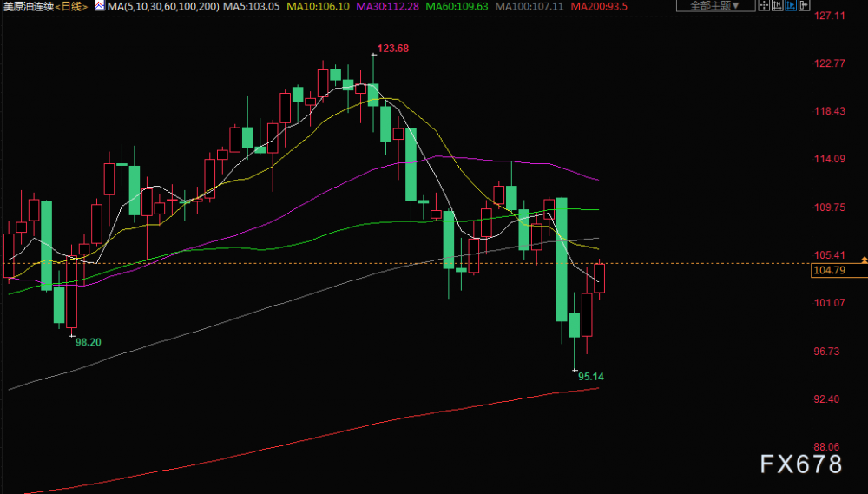868x494 pixels.
Task: Click the 114.09 axis price label
Action: pos(829,159)
